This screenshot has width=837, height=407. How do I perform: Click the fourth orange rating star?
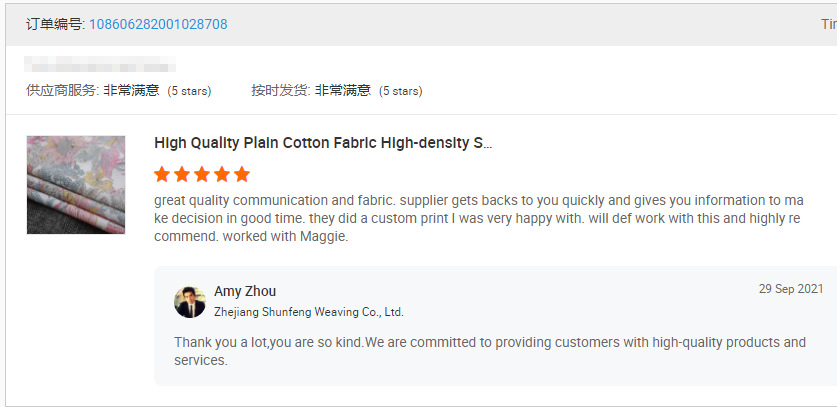[222, 174]
